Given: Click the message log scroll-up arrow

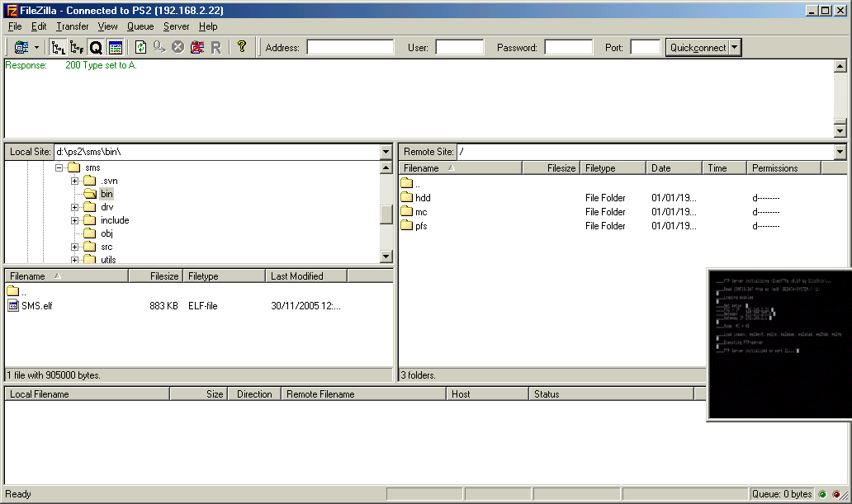Looking at the screenshot, I should pos(840,66).
